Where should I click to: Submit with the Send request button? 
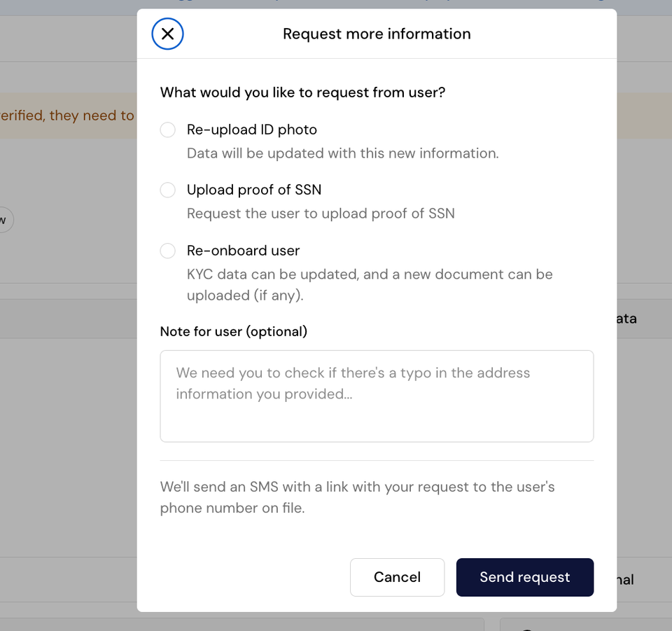524,577
